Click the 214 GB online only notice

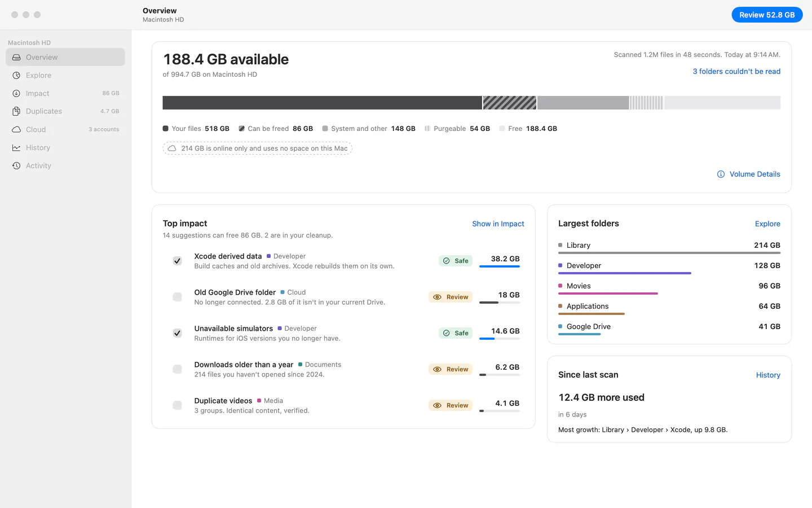[257, 148]
